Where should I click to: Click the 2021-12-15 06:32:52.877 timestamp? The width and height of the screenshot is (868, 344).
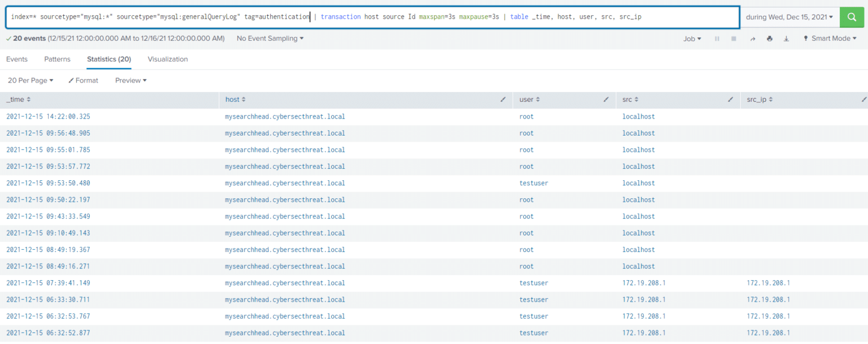pos(48,333)
